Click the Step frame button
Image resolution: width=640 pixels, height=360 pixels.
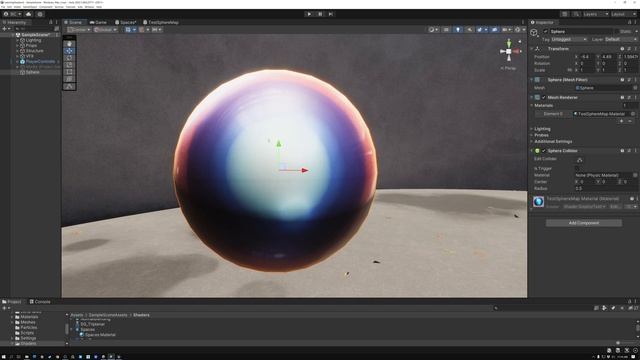coord(331,14)
